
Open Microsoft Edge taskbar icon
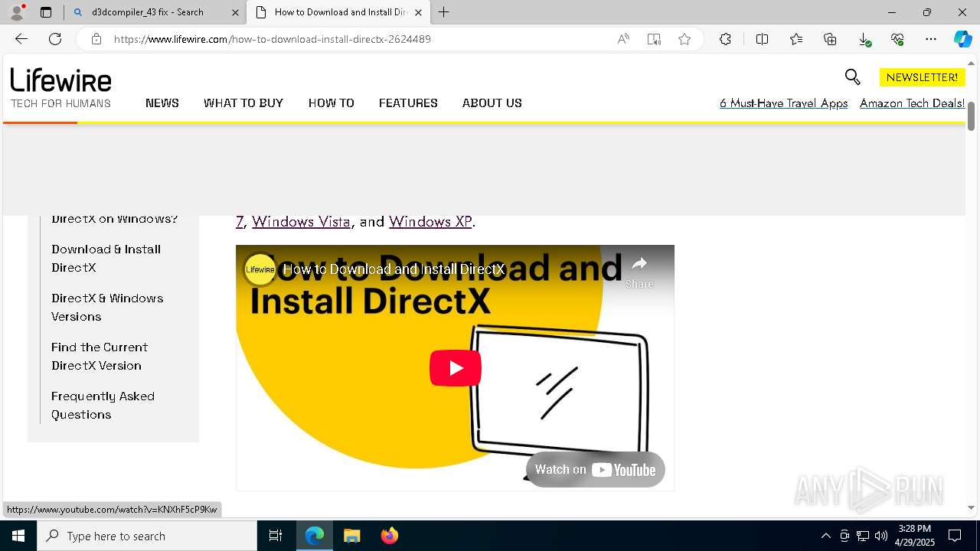(x=315, y=536)
